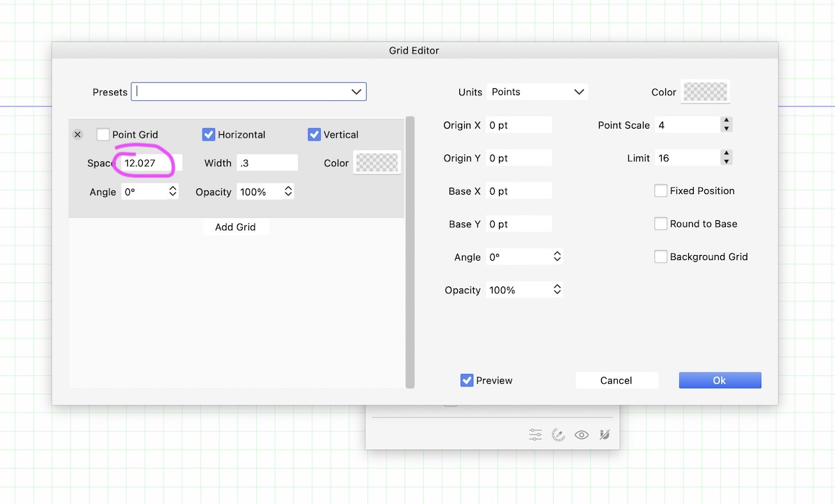Toggle the eye visibility icon
Image resolution: width=835 pixels, height=504 pixels.
pyautogui.click(x=582, y=434)
